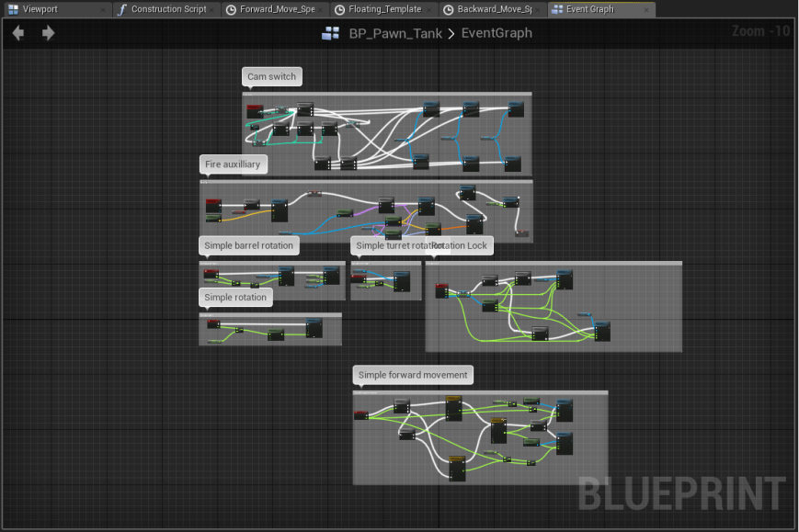The image size is (799, 532).
Task: Click the red event node in Rotation Lock
Action: 441,291
